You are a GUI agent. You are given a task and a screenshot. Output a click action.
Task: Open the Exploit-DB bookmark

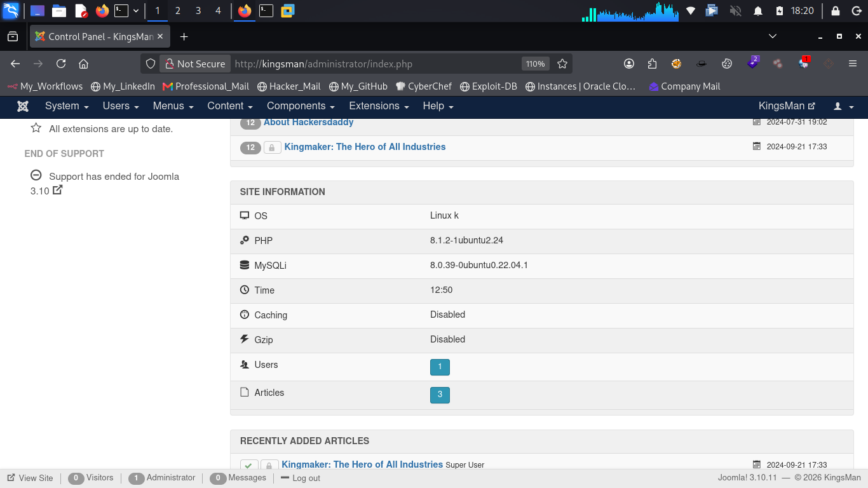tap(489, 86)
